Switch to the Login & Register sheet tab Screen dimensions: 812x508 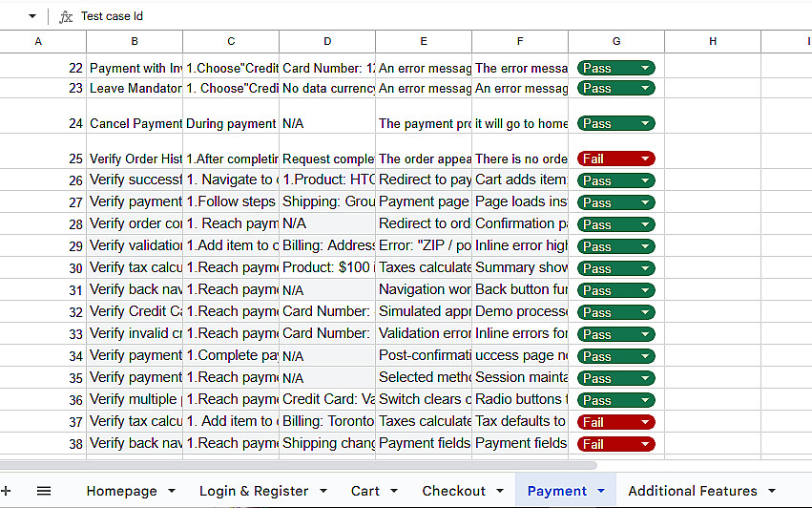click(254, 491)
